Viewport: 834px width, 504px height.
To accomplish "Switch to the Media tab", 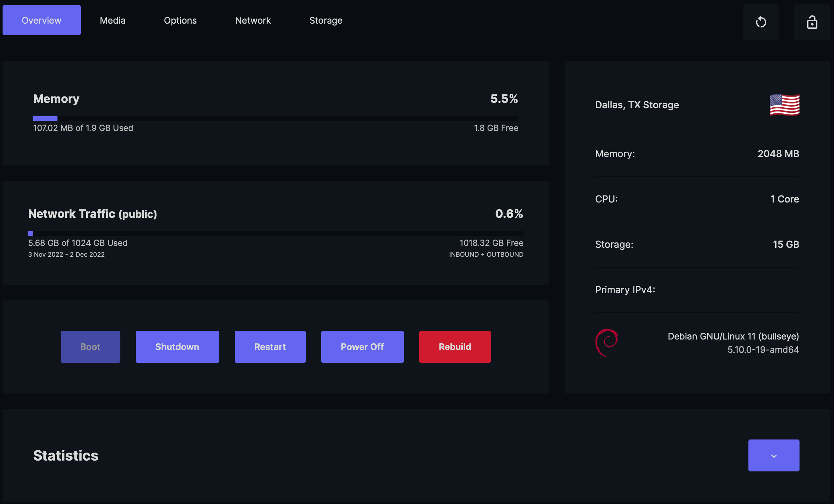I will (x=112, y=20).
